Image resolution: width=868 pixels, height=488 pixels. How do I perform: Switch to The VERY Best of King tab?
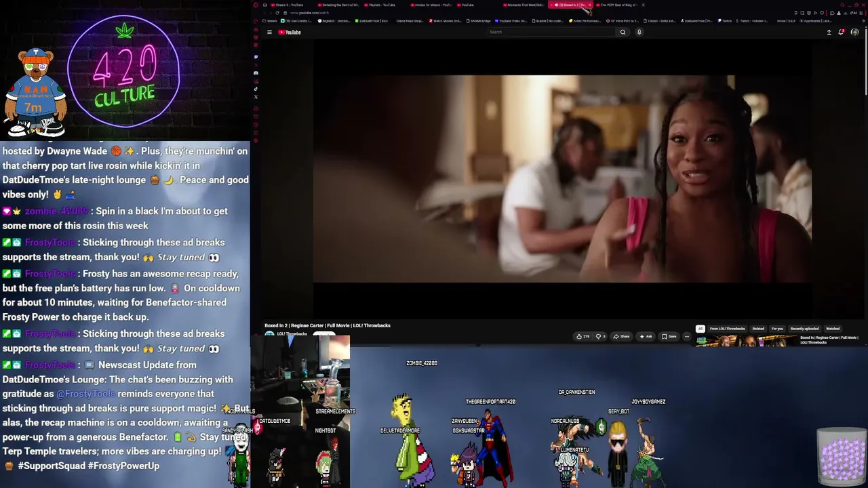click(618, 5)
